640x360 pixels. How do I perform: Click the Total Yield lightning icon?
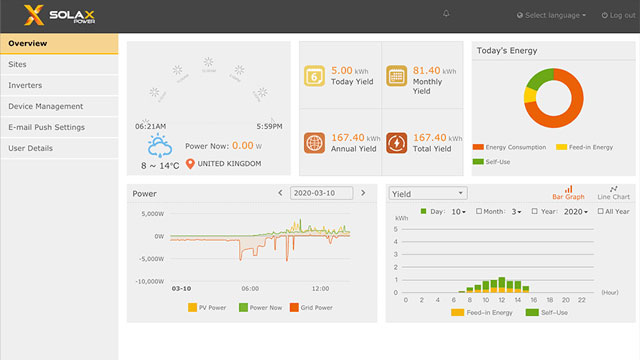(x=396, y=143)
